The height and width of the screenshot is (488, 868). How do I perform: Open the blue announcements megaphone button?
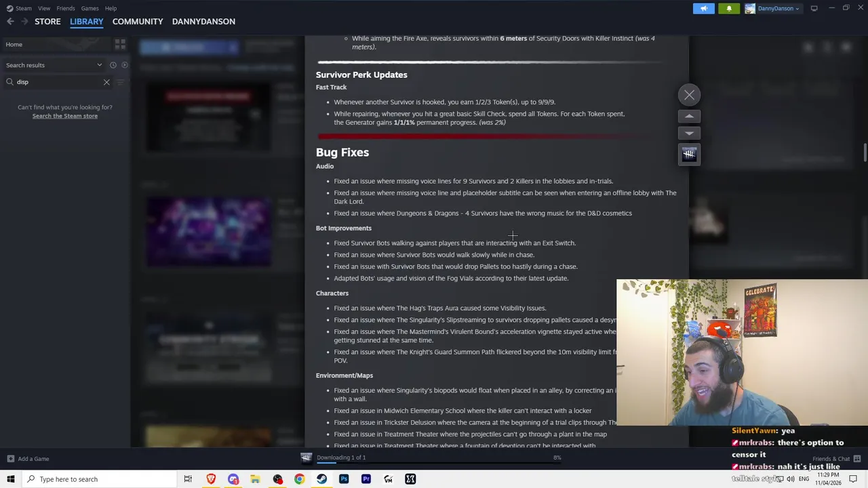(703, 8)
